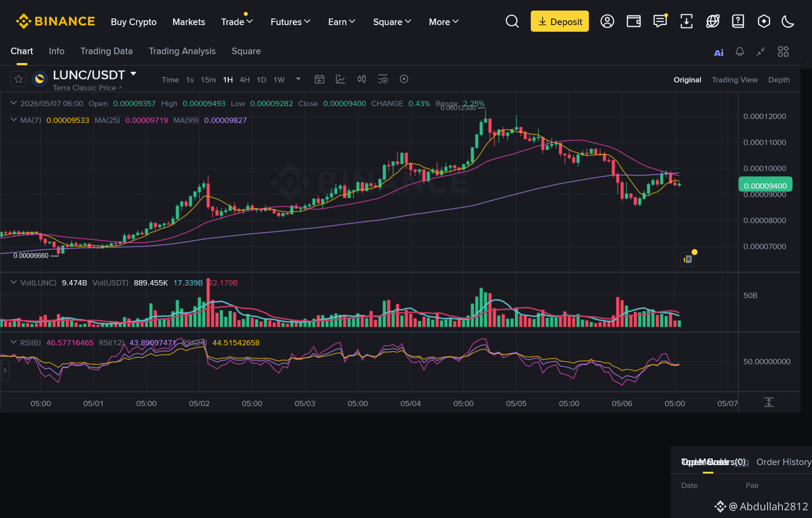Screen dimensions: 812x518
Task: Open the Terra Classic Price link
Action: tap(87, 88)
